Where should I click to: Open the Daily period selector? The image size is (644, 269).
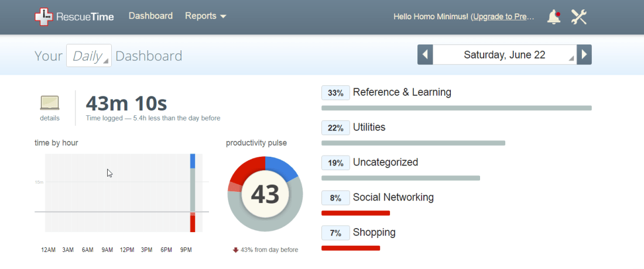pos(88,56)
